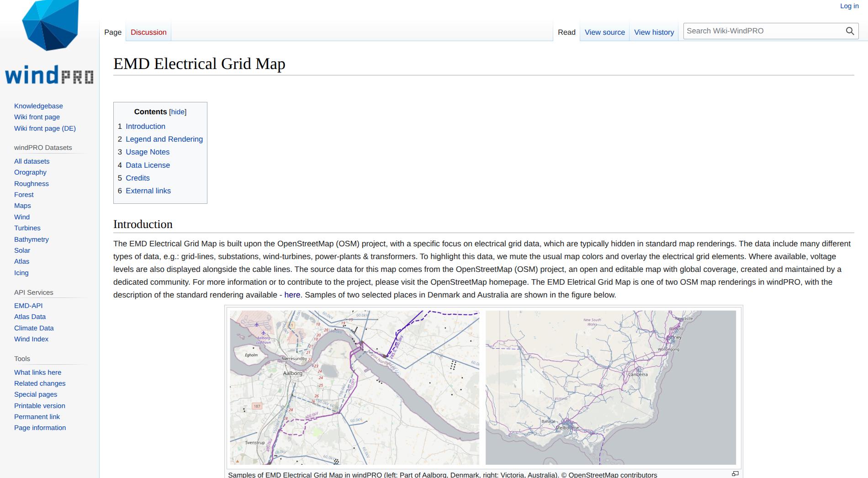Open EMD-API link

click(28, 306)
